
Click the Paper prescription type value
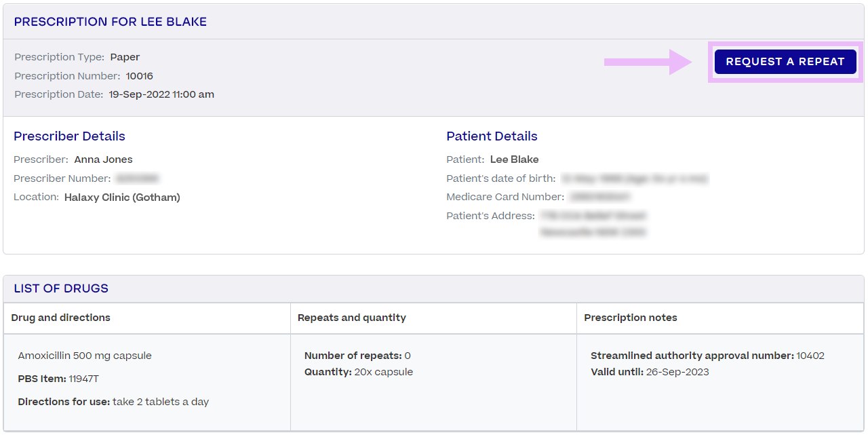tap(125, 57)
